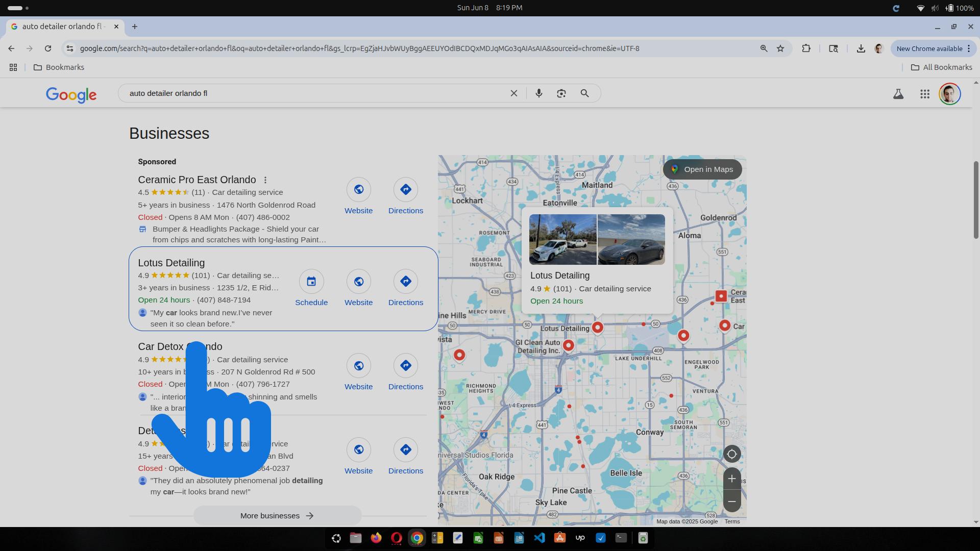Open Firefox from the dock
The image size is (980, 551).
(376, 538)
